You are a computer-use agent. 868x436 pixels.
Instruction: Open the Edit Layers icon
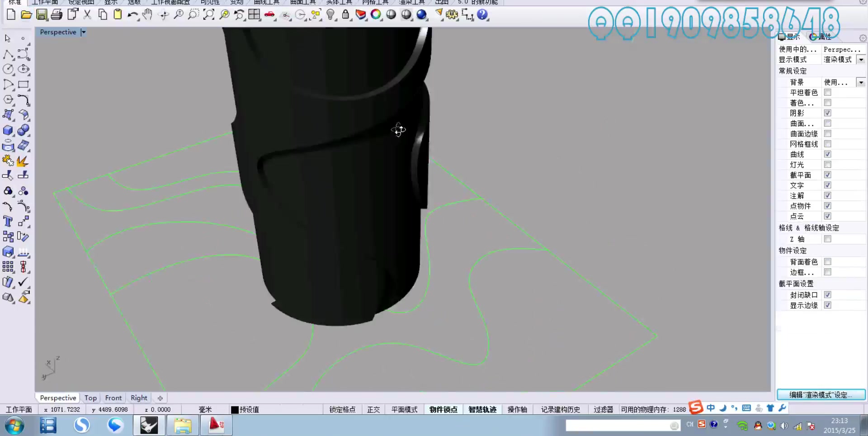point(361,14)
